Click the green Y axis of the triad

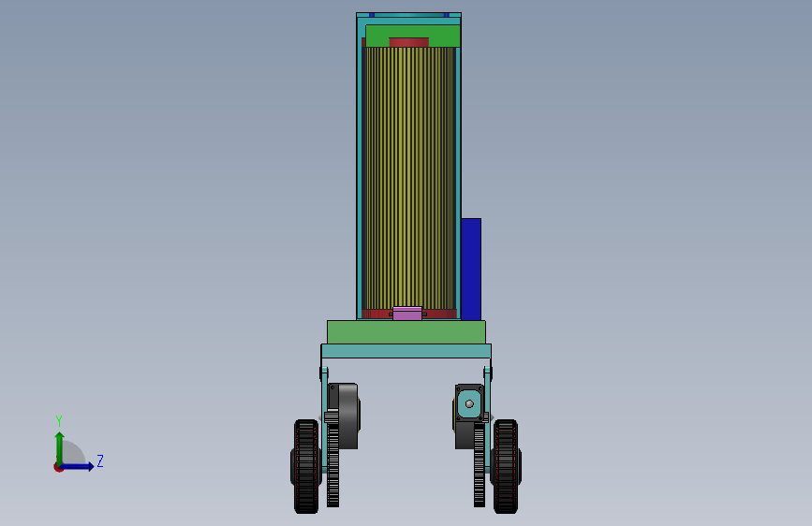[60, 448]
